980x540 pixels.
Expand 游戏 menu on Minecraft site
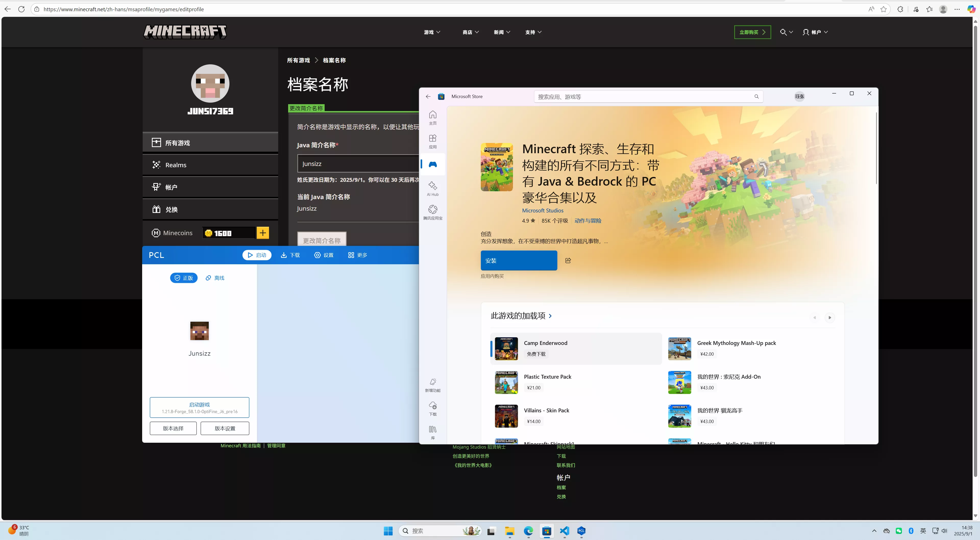[x=432, y=32]
